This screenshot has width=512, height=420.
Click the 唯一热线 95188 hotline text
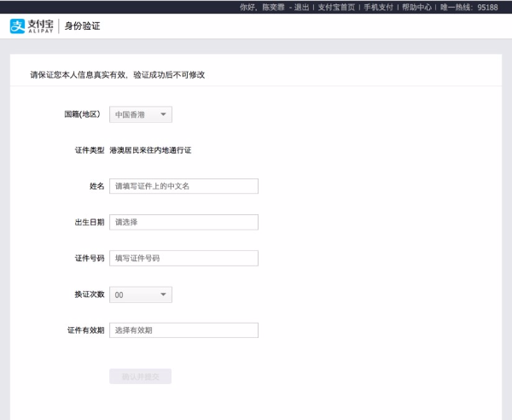[469, 7]
